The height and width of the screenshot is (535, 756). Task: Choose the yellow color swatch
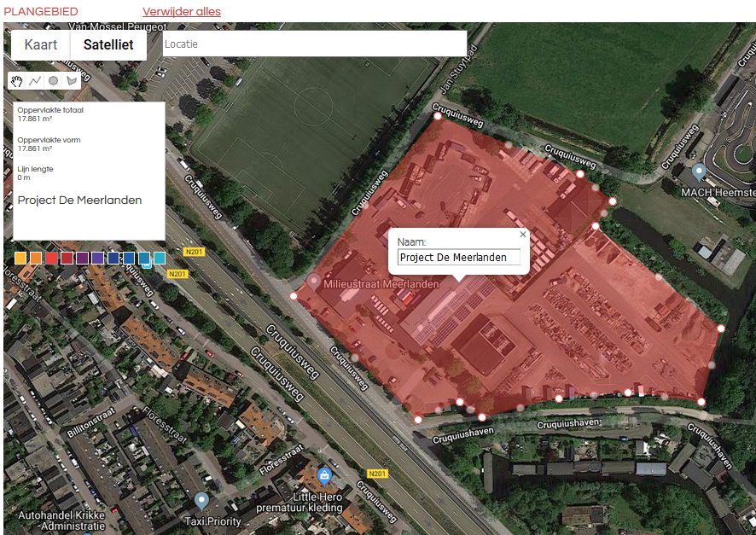coord(20,258)
